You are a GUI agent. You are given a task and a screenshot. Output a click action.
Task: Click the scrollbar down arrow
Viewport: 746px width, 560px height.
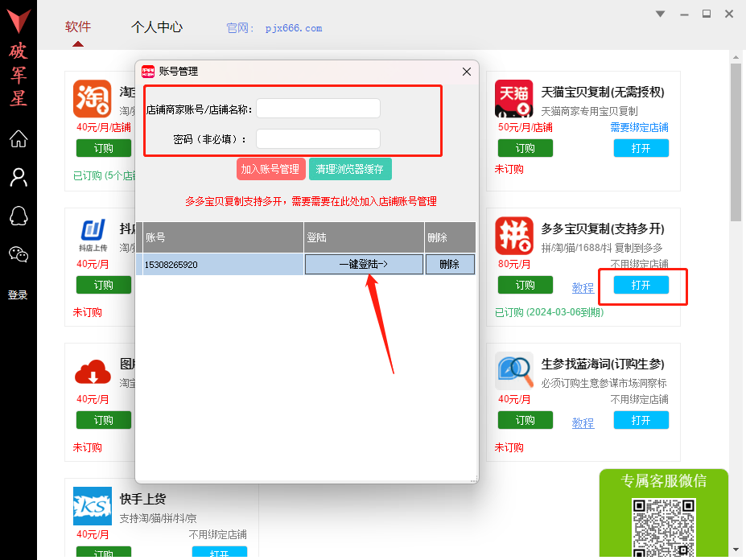point(736,550)
